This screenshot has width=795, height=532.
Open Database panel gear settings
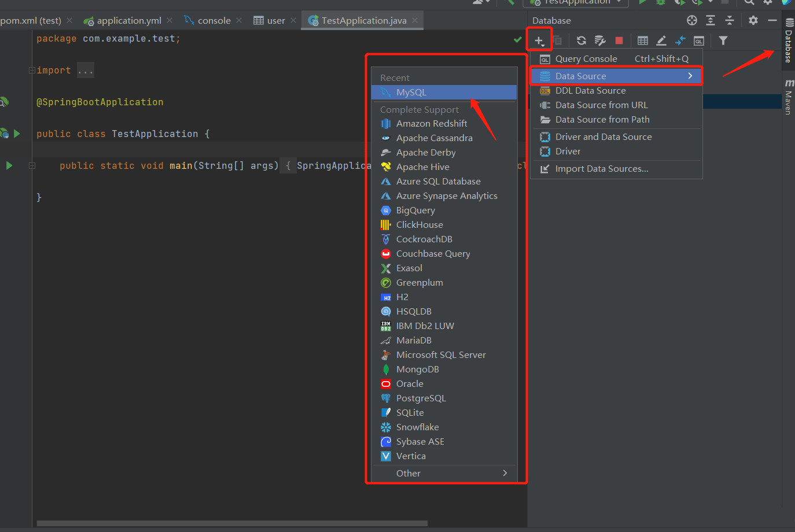click(753, 20)
